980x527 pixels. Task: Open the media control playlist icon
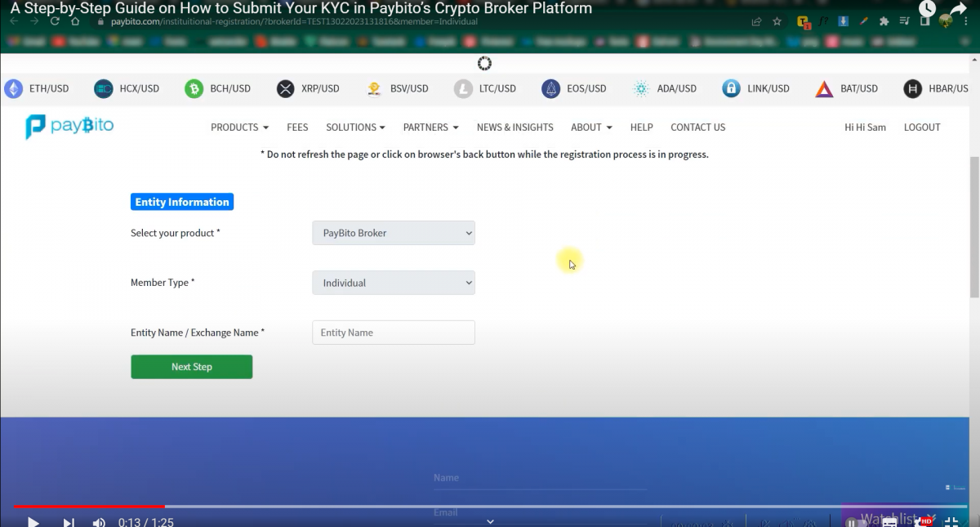pos(905,21)
